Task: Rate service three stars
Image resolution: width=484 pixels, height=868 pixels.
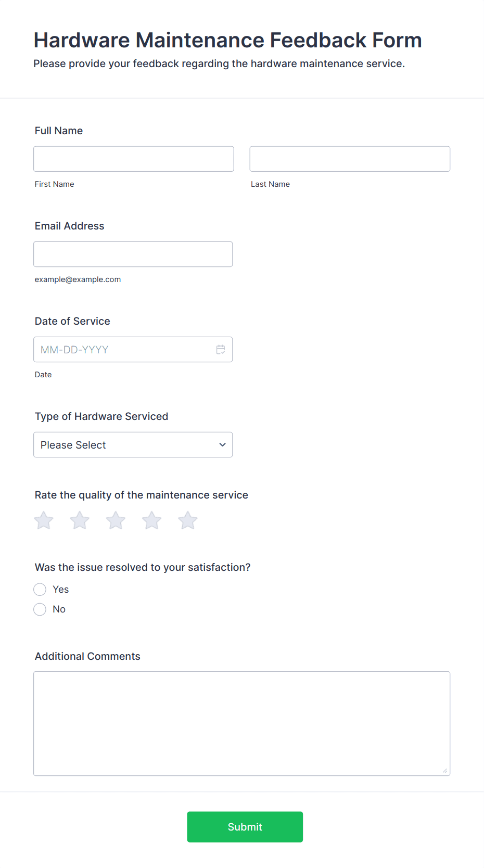Action: click(x=116, y=520)
